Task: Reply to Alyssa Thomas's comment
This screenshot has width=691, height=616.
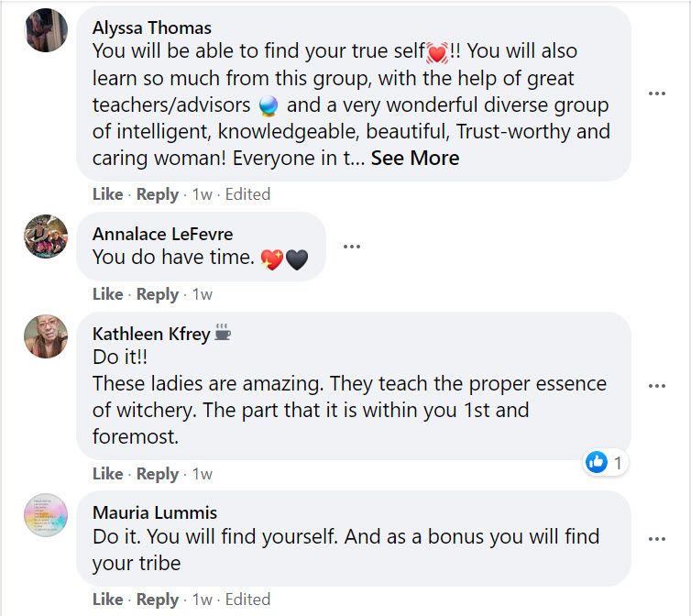Action: coord(158,194)
